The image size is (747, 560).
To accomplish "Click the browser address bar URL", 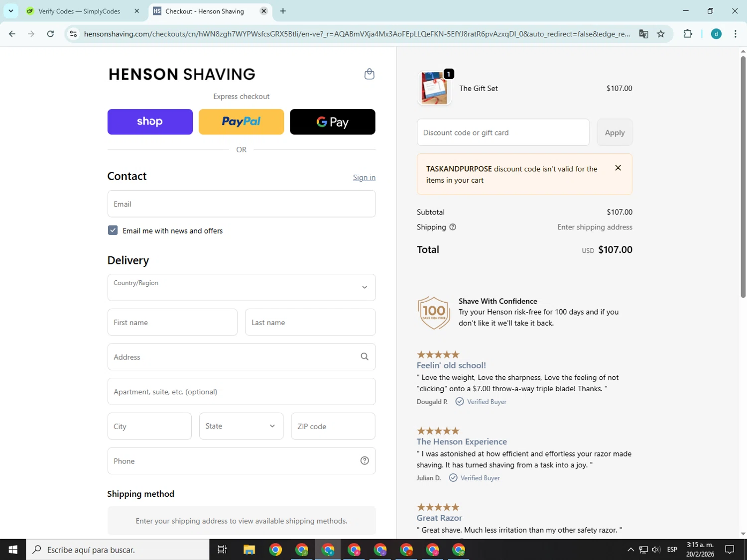I will point(357,34).
